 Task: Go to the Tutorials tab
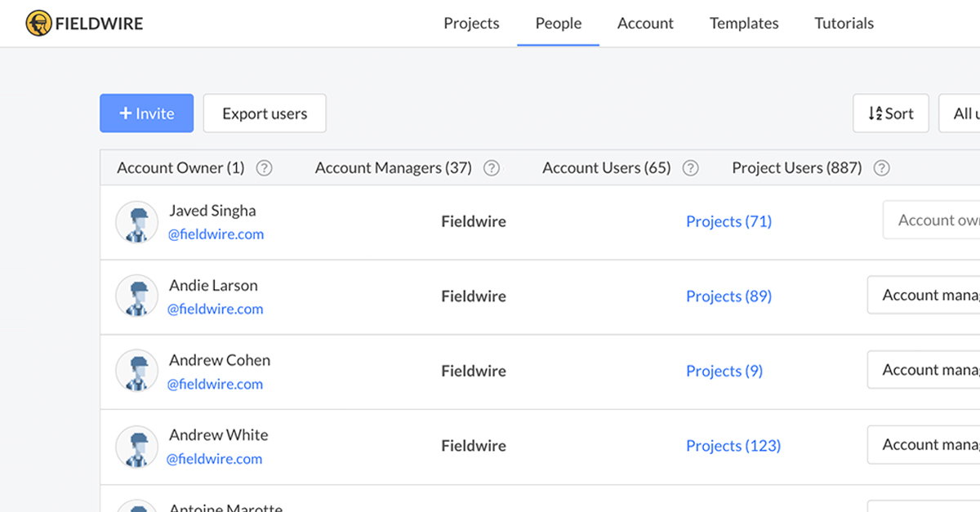[x=844, y=24]
